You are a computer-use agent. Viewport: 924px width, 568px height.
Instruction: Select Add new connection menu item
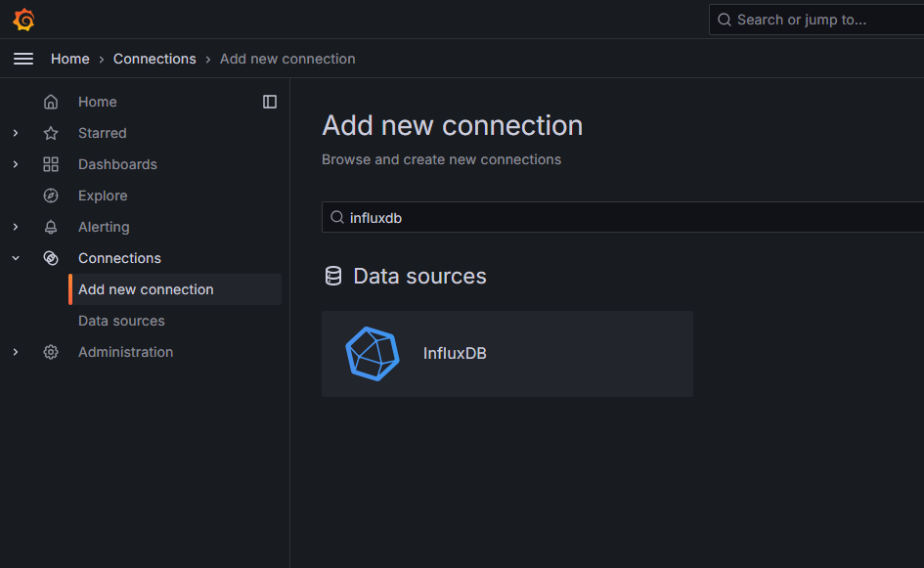175,289
